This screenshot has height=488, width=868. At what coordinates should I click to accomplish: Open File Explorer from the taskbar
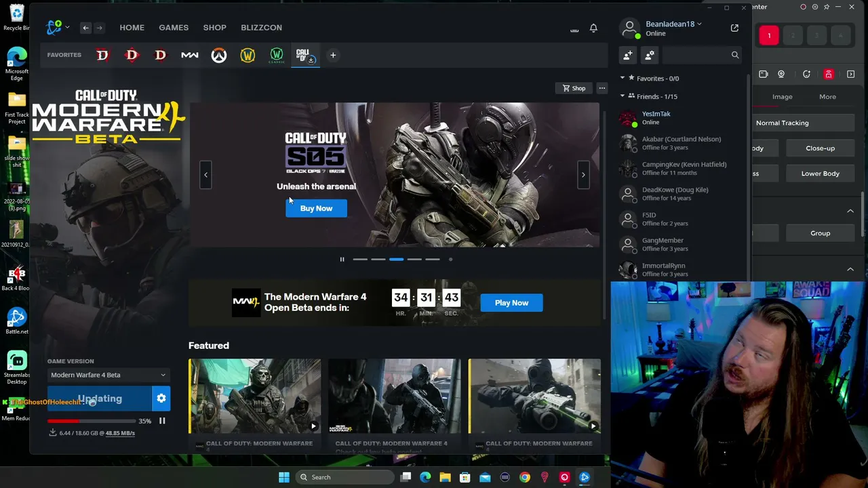pos(445,477)
